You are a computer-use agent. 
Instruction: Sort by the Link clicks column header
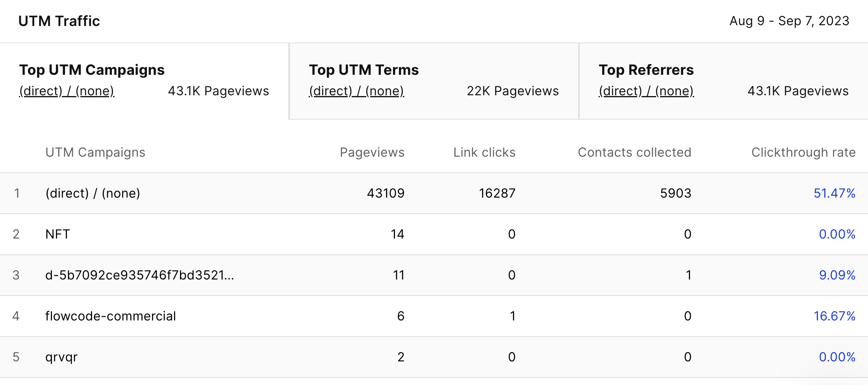(x=484, y=152)
